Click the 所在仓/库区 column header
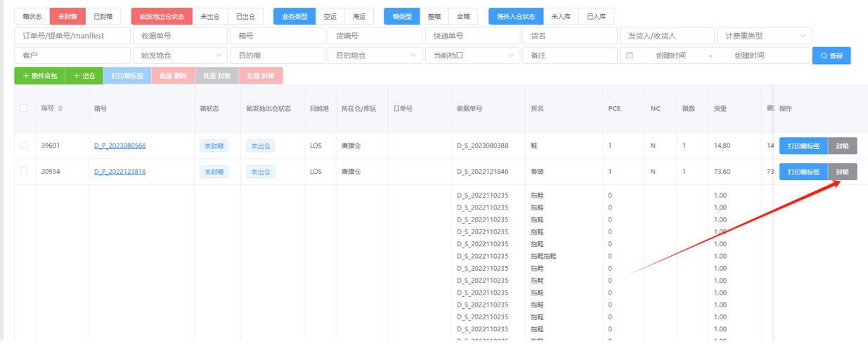868x358 pixels. (x=359, y=109)
